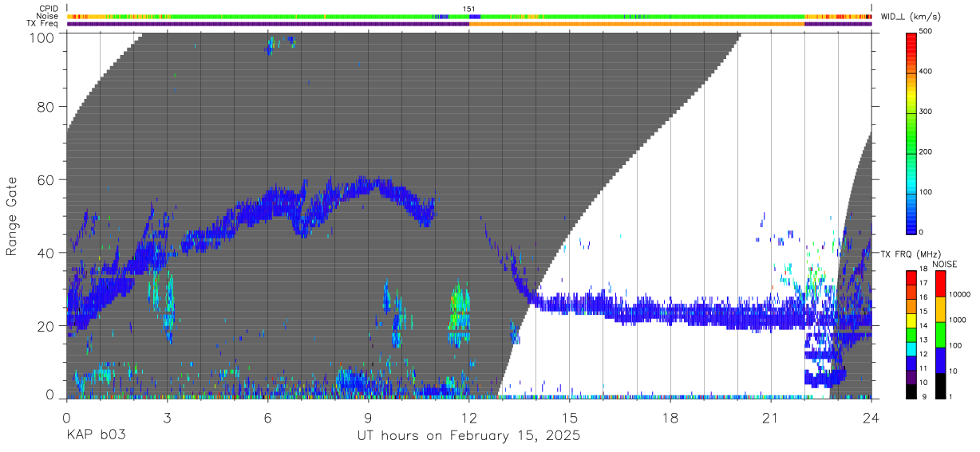Click the 'KAP b03' radar beam label
The width and height of the screenshot is (980, 452).
(96, 436)
